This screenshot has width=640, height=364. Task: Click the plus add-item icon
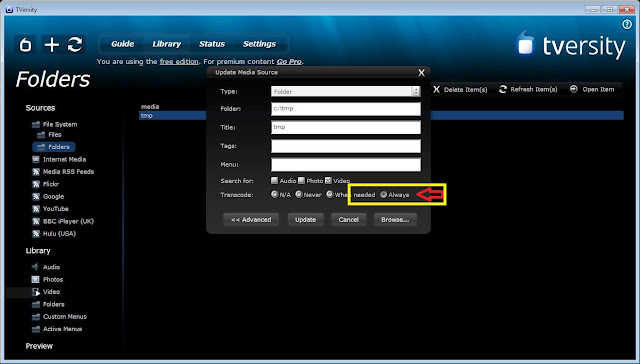coord(52,44)
